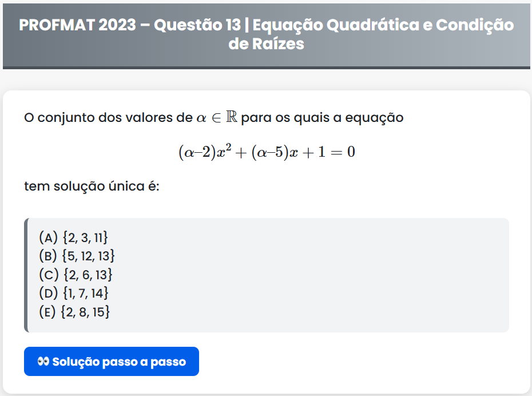Select answer option (A) {2, 3, 11}
The width and height of the screenshot is (532, 396).
73,237
